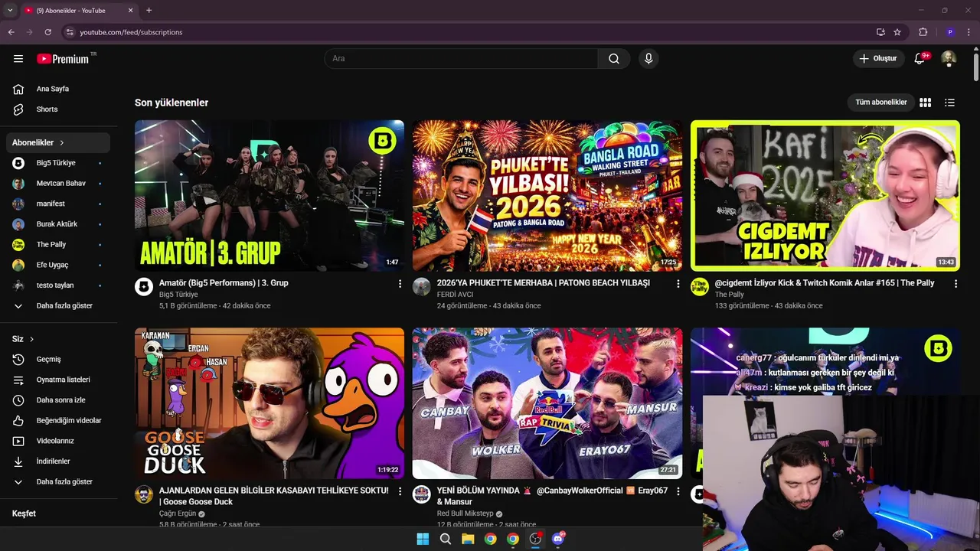The image size is (980, 551).
Task: Open Efe Uygaç channel in sidebar
Action: click(x=58, y=265)
